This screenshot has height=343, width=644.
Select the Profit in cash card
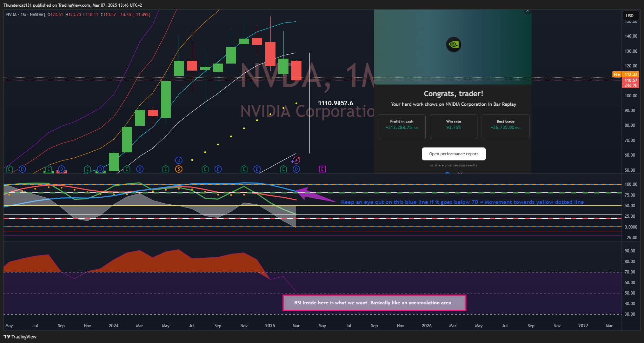(402, 126)
